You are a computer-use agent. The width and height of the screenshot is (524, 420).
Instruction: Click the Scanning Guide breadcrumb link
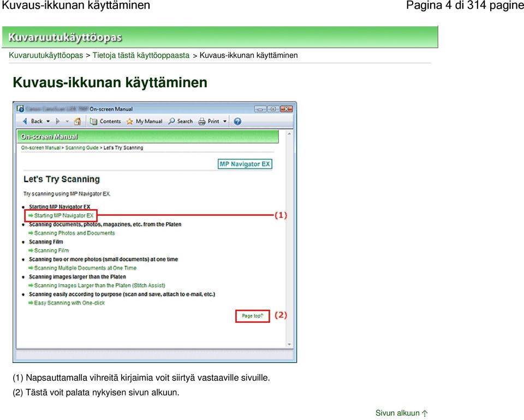tap(82, 147)
